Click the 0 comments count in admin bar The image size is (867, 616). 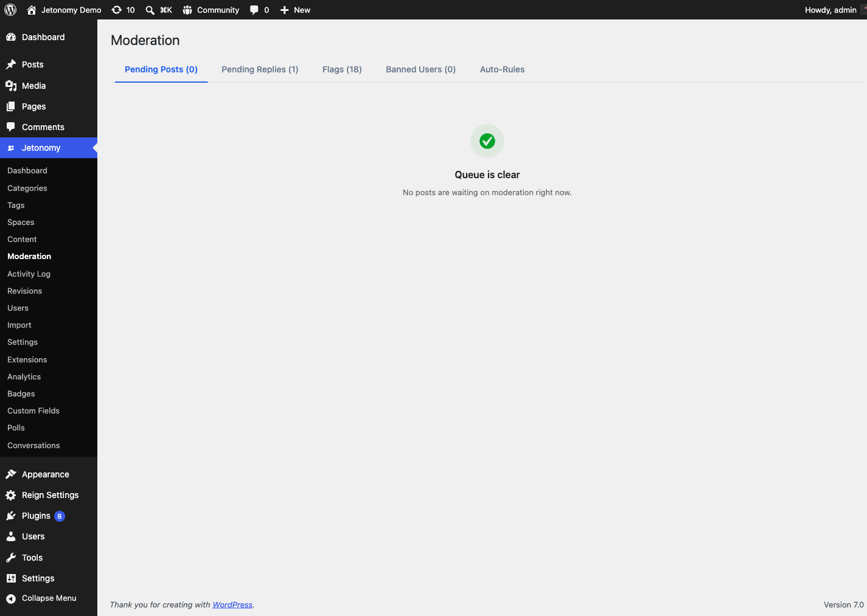(266, 10)
